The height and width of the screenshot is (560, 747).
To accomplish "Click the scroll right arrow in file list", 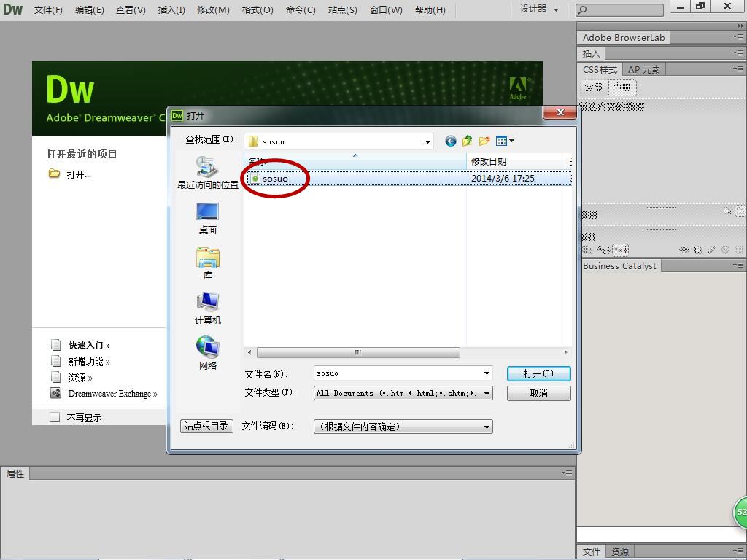I will point(565,352).
